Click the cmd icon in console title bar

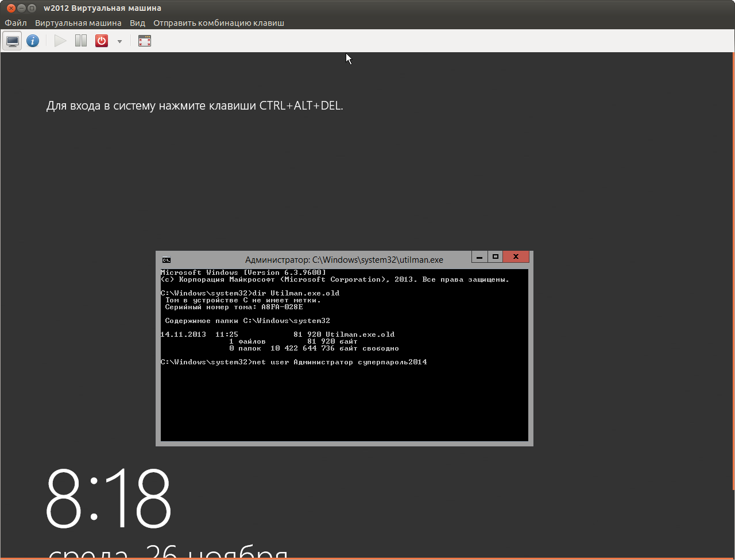click(x=166, y=260)
